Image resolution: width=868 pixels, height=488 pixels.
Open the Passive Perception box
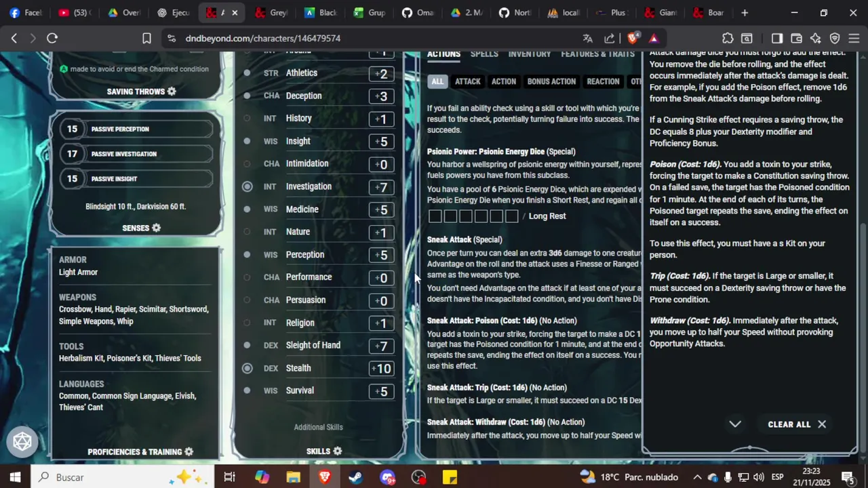136,129
